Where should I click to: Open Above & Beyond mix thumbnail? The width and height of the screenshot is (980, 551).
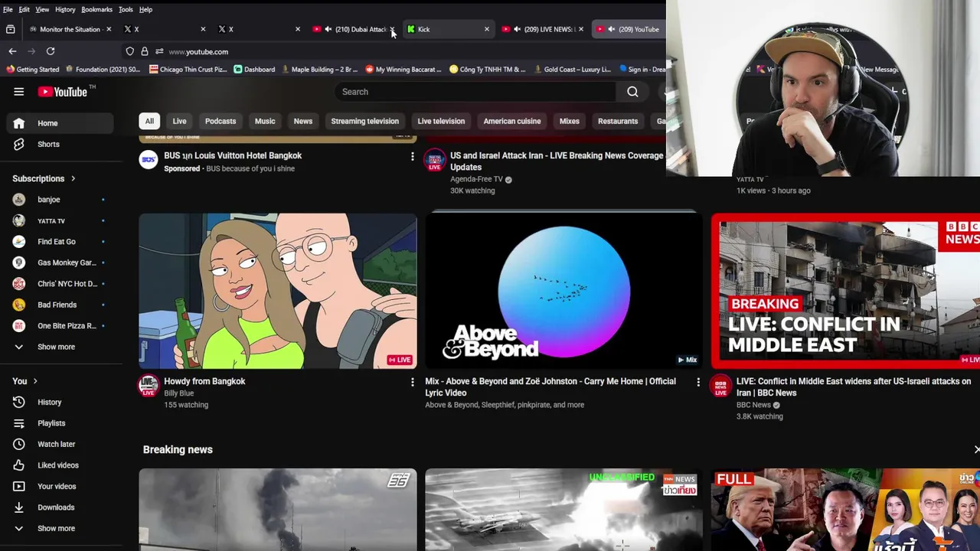click(563, 291)
